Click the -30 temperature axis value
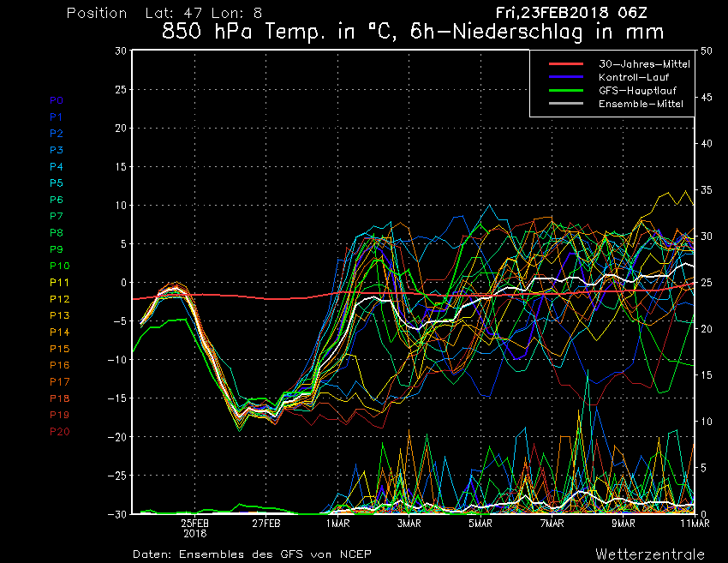The height and width of the screenshot is (563, 728). [117, 514]
